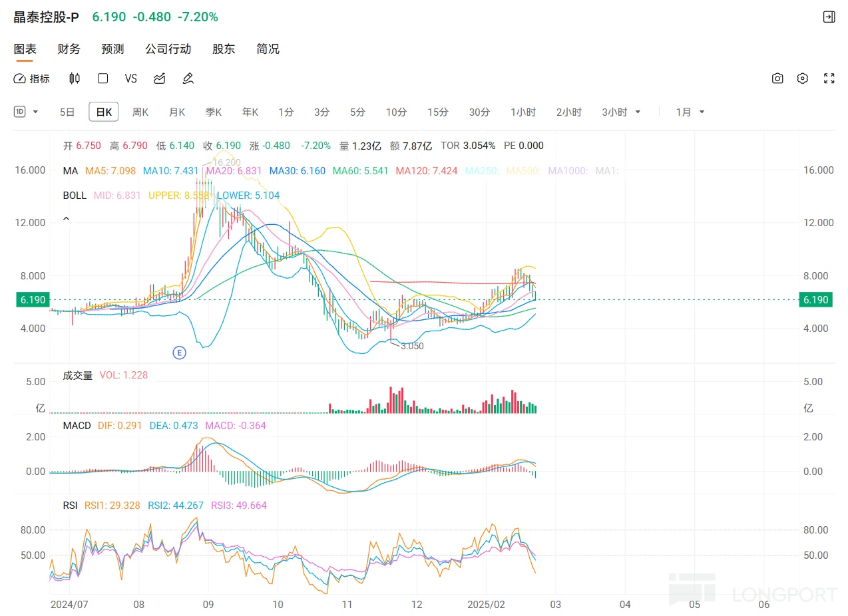The width and height of the screenshot is (848, 616).
Task: Open the 1月 range dropdown
Action: 690,112
